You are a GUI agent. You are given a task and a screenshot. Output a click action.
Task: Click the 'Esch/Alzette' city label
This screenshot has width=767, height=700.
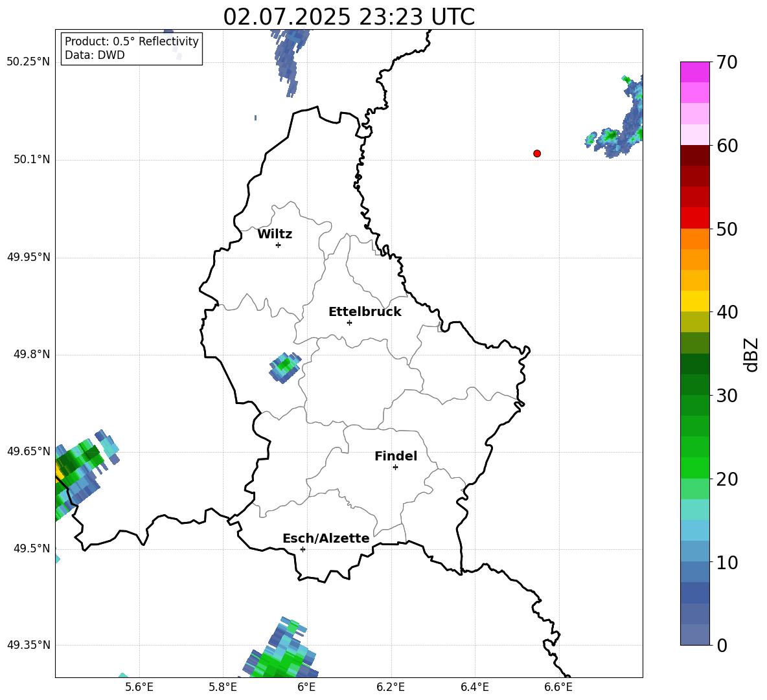click(x=326, y=538)
